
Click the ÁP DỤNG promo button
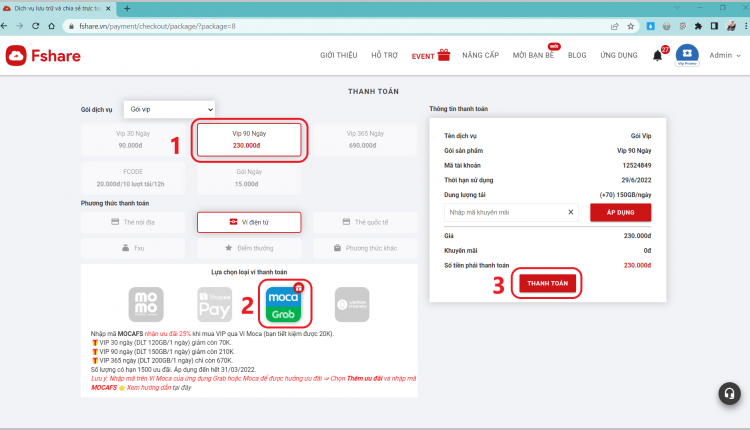tap(620, 212)
